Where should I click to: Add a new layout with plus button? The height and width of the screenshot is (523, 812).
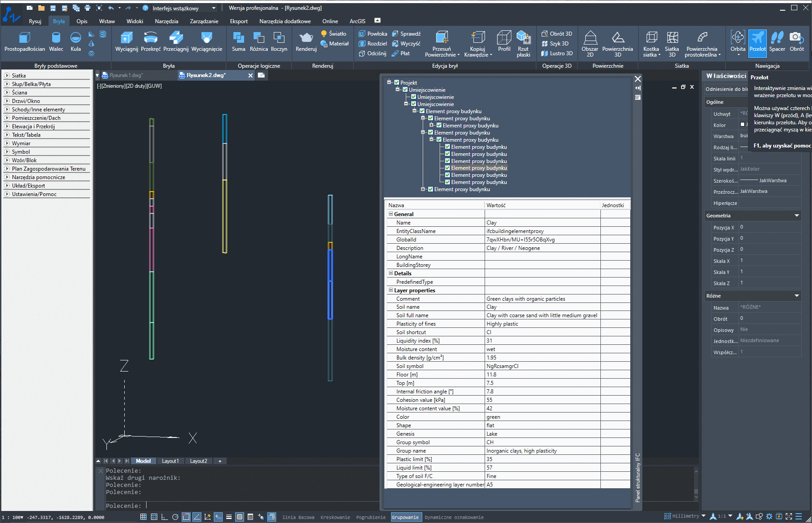tap(220, 461)
